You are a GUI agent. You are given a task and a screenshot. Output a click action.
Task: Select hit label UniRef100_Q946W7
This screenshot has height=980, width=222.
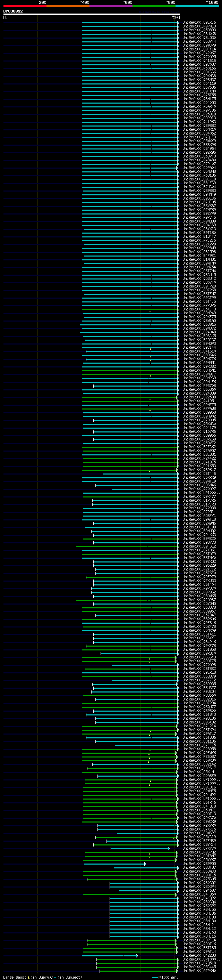tap(199, 890)
